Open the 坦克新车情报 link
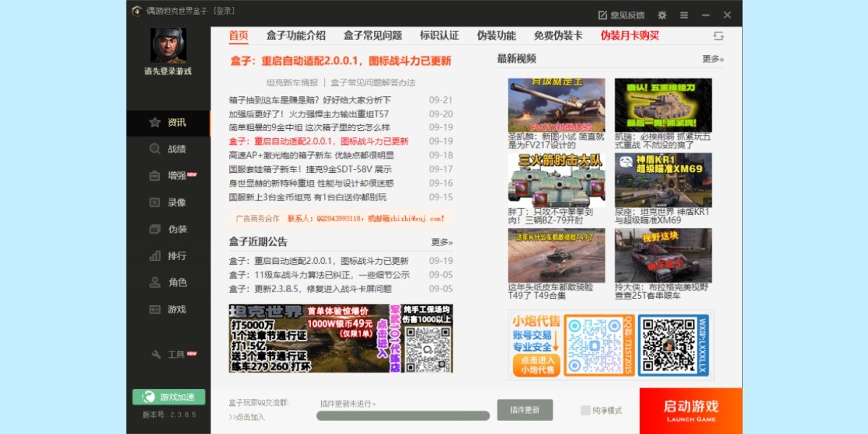The width and height of the screenshot is (868, 434). click(292, 82)
